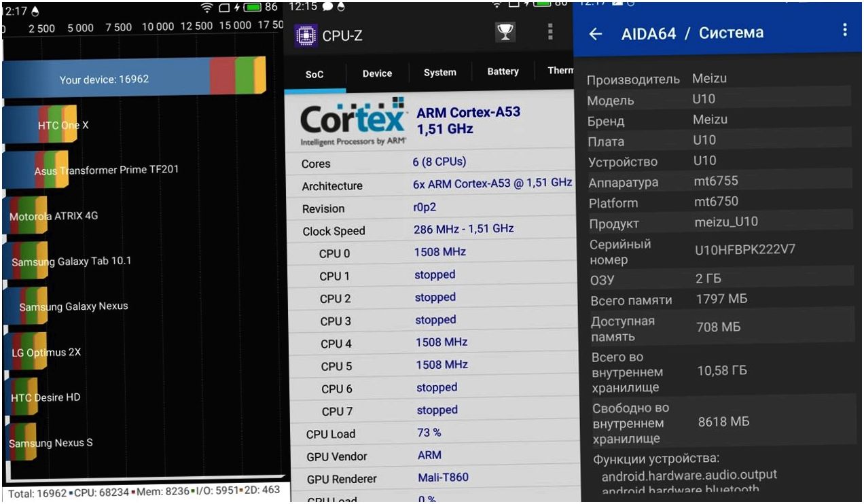Tap the Модель U10 row
Screen dimensions: 864x504
[719, 99]
